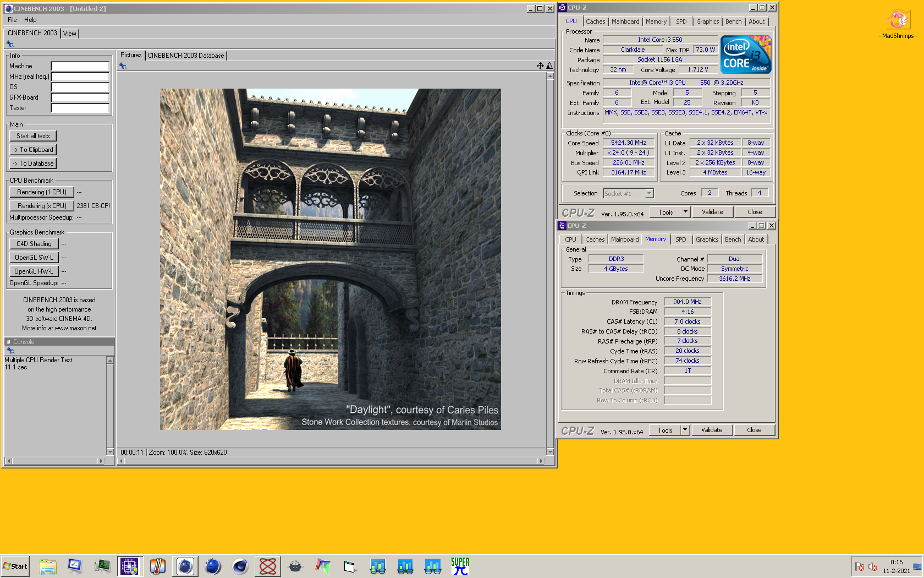924x578 pixels.
Task: Click the picture area horizontal scrollbar right arrow
Action: click(541, 461)
